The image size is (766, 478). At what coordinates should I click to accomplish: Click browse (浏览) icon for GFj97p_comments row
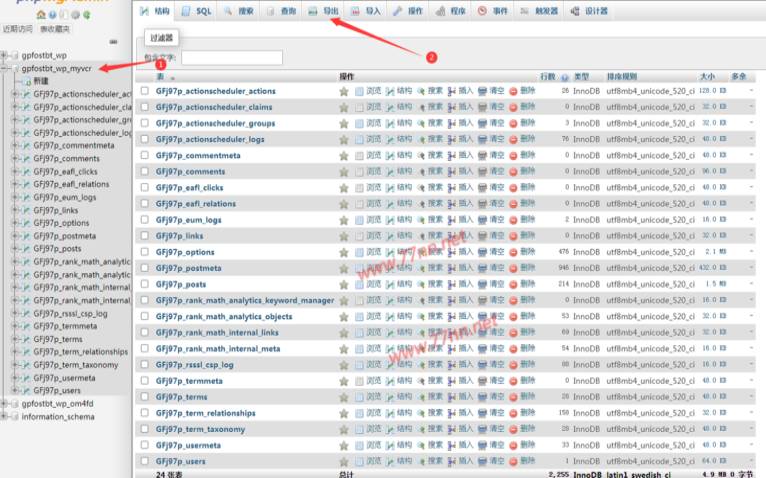coord(360,172)
